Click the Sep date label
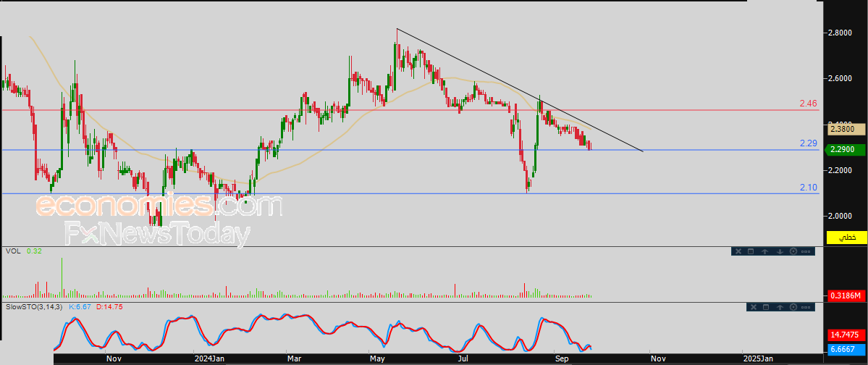The height and width of the screenshot is (365, 868). pyautogui.click(x=562, y=359)
